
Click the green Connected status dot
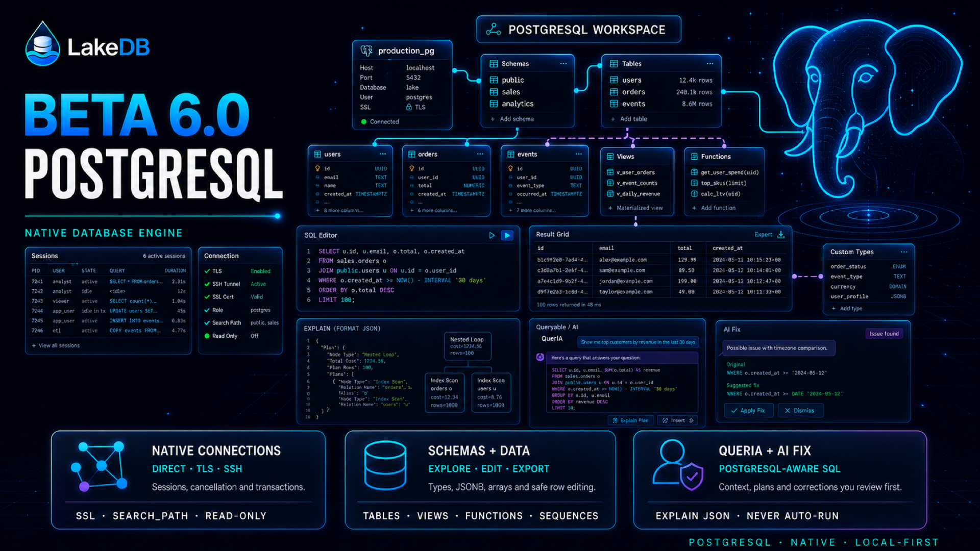pos(364,122)
